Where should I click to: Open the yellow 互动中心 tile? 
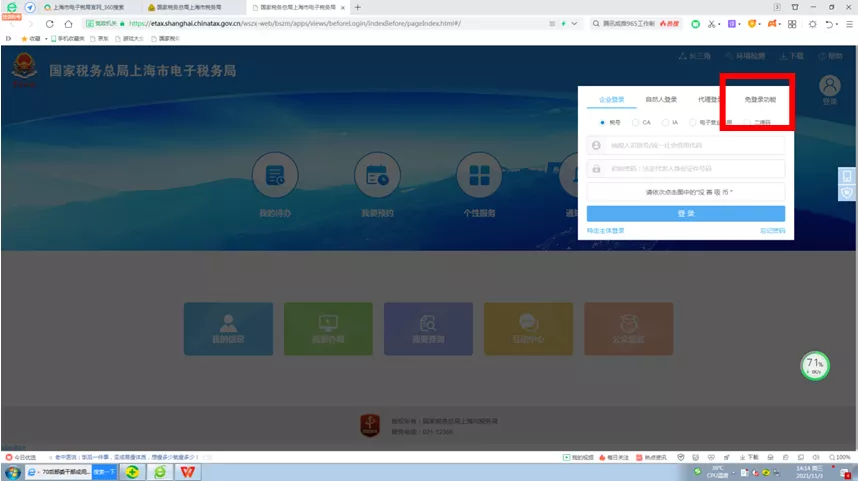[x=529, y=329]
